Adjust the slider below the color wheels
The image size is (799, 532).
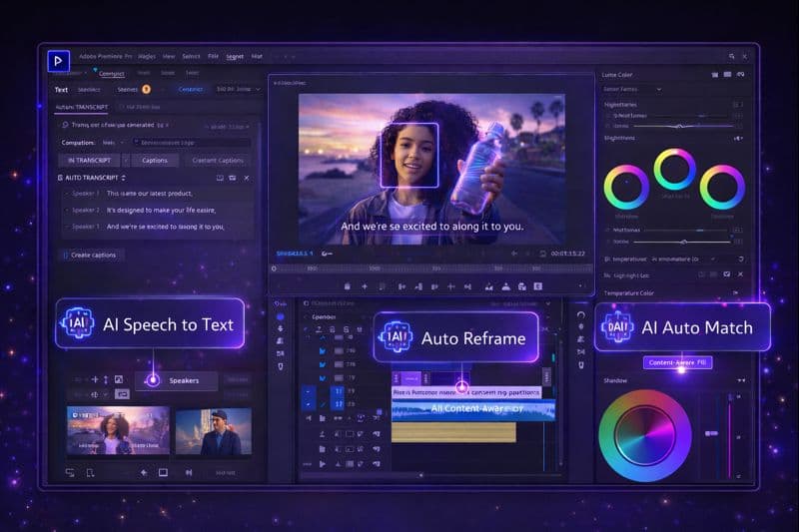pos(682,242)
